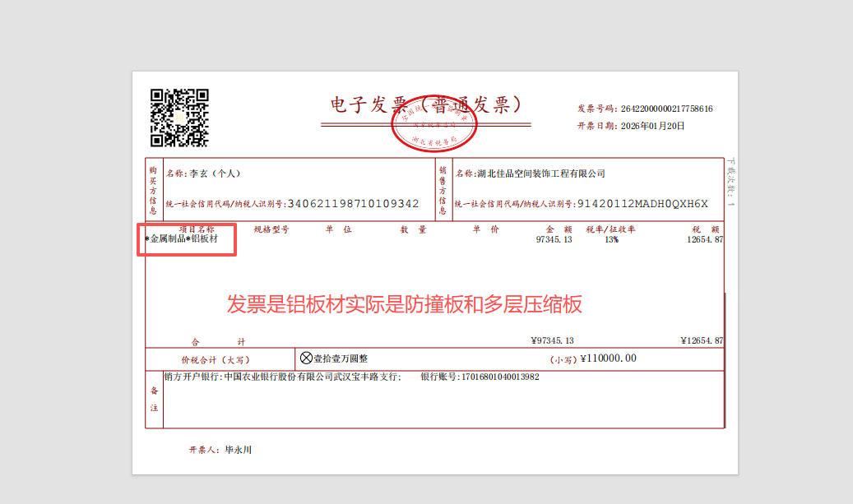853x504 pixels.
Task: Click buyer tax ID 340621198710109342
Action: [353, 204]
